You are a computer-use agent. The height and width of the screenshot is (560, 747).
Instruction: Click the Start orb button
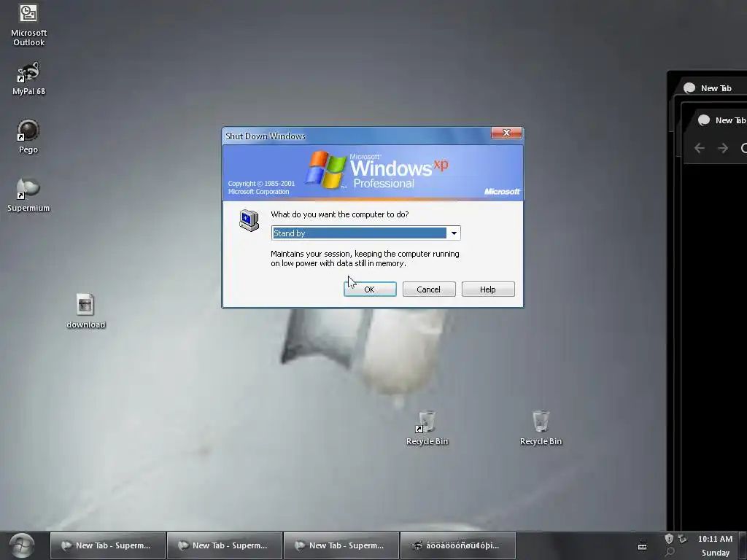21,545
